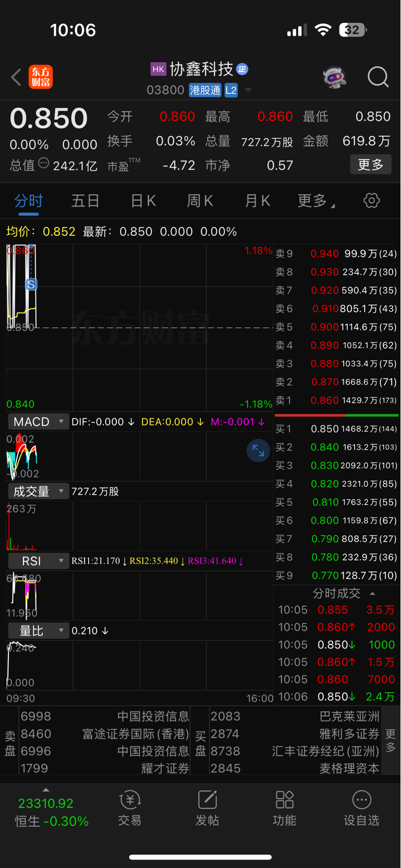
Task: Tap the S marker on chart
Action: tap(31, 285)
